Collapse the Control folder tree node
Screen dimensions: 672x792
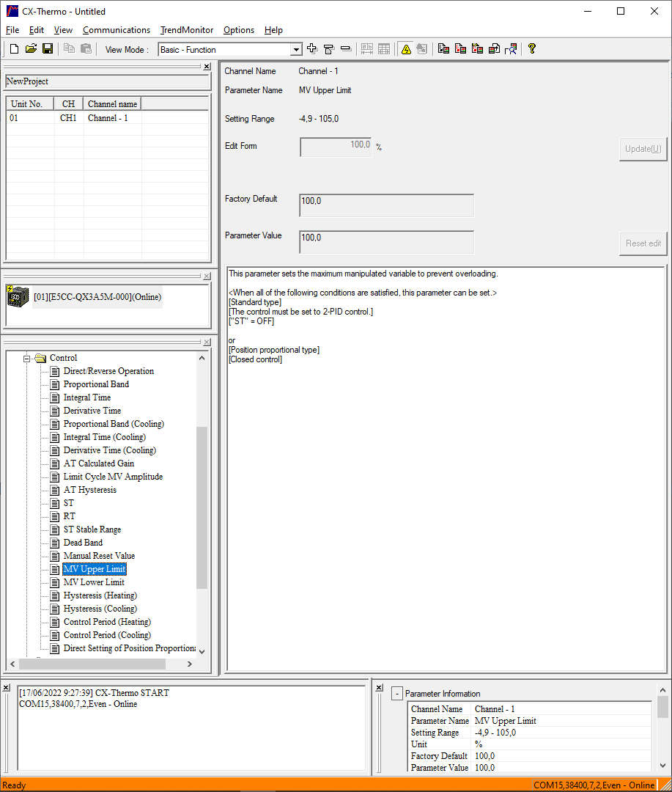coord(27,358)
